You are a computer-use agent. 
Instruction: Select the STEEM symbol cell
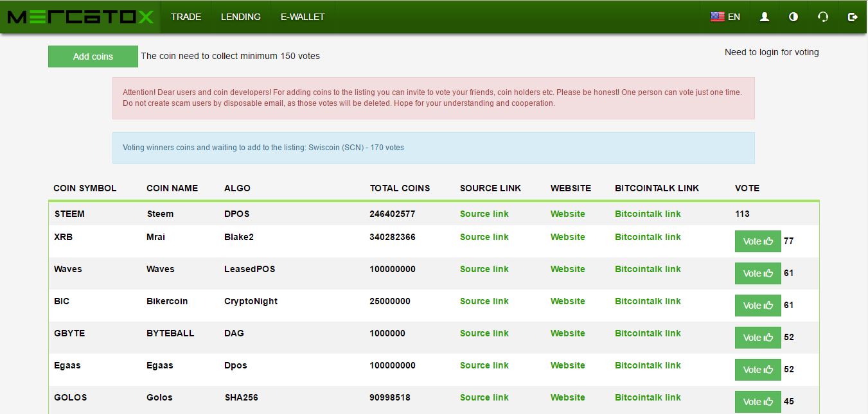[69, 214]
